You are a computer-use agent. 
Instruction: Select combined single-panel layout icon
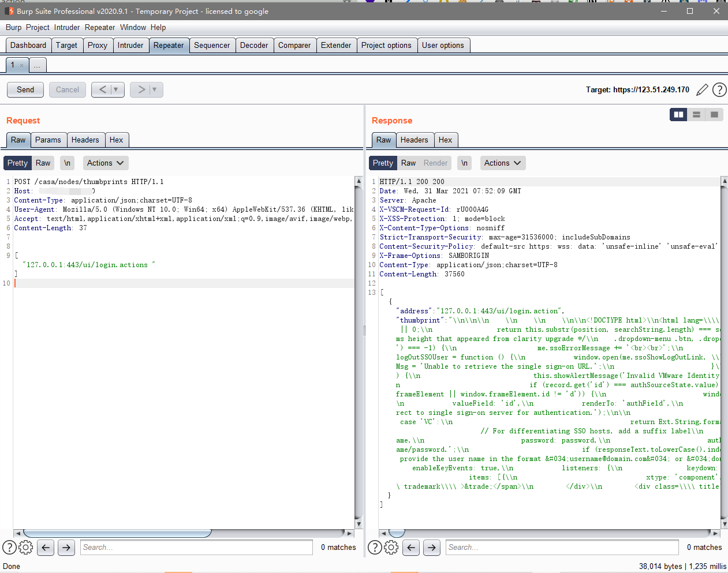(x=714, y=114)
